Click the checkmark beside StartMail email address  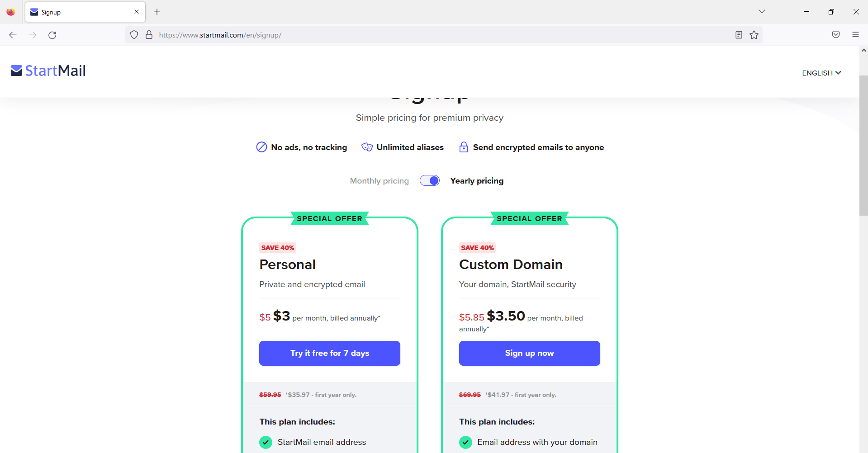pos(266,442)
